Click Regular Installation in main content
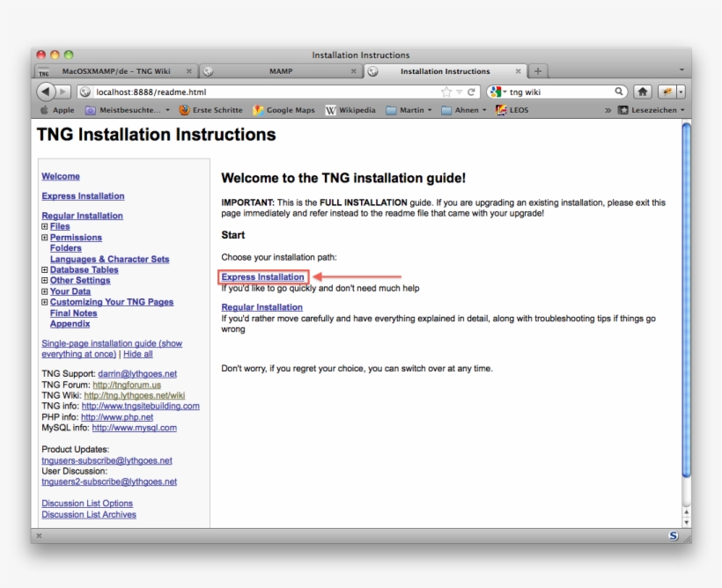 [x=262, y=307]
